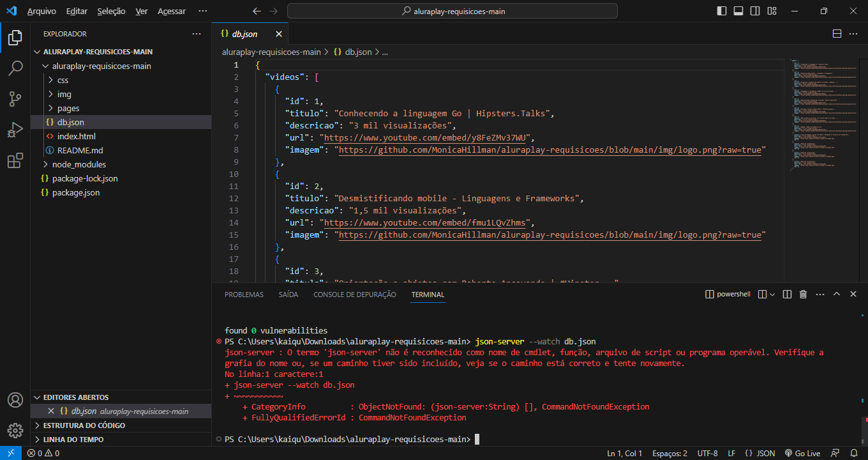The image size is (868, 460).
Task: Open the Explorer view in activity bar
Action: coord(15,38)
